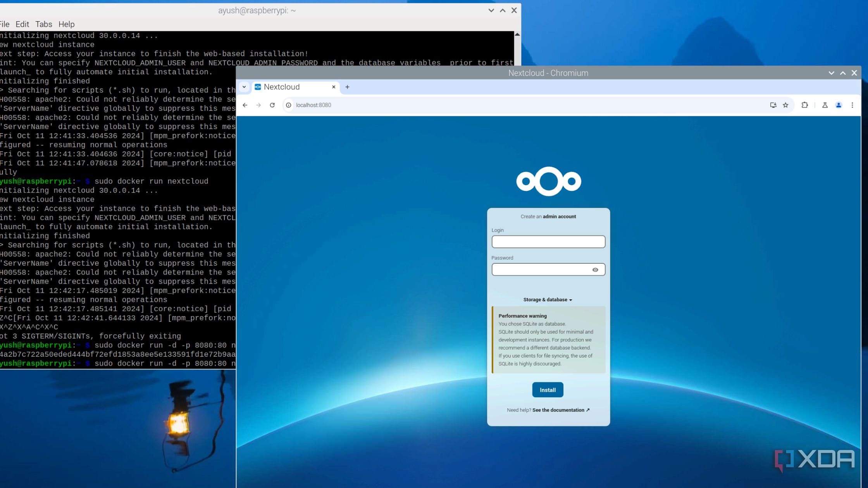Expand Storage & database section

tap(548, 300)
